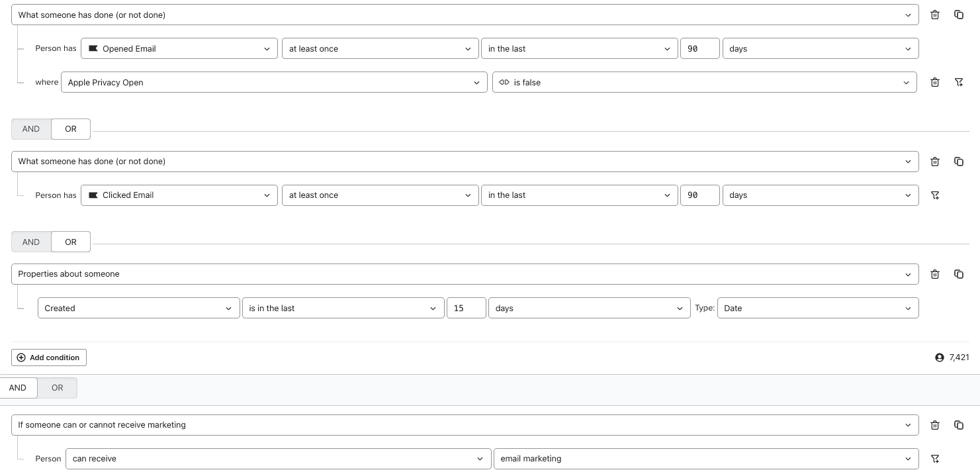The width and height of the screenshot is (980, 476).
Task: Open the Opened Email metric dropdown
Action: tap(179, 49)
